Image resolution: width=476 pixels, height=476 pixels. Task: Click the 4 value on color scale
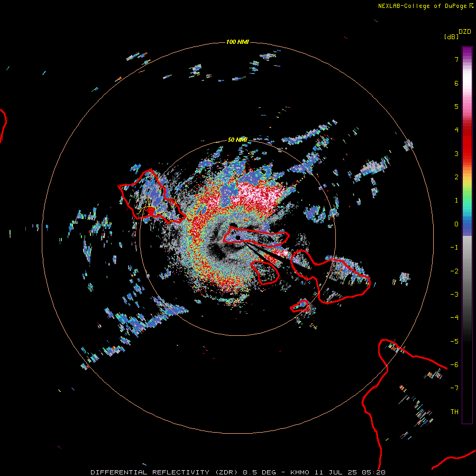pyautogui.click(x=456, y=130)
